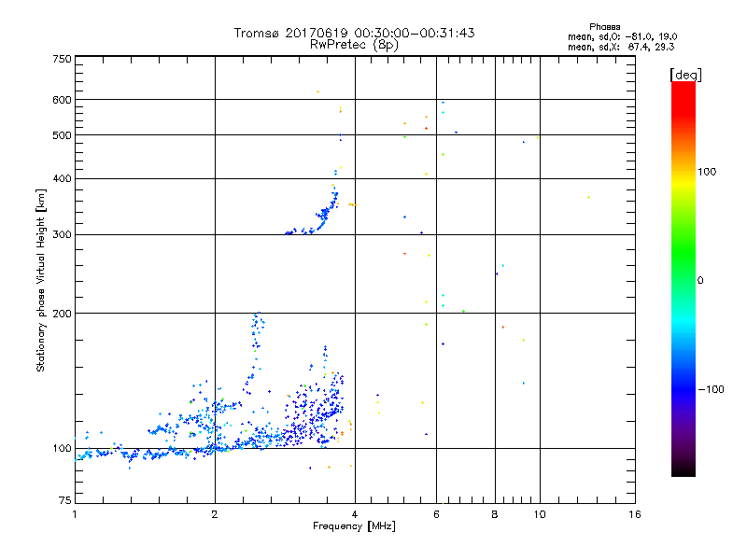
Task: Click the y-axis tick label '100' on height axis
Action: 62,449
